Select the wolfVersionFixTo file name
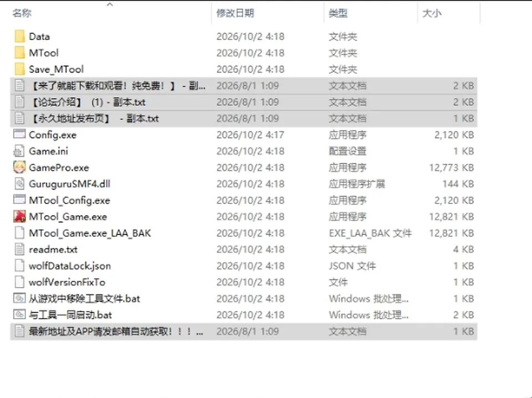Viewport: 532px width, 398px height. click(x=67, y=282)
